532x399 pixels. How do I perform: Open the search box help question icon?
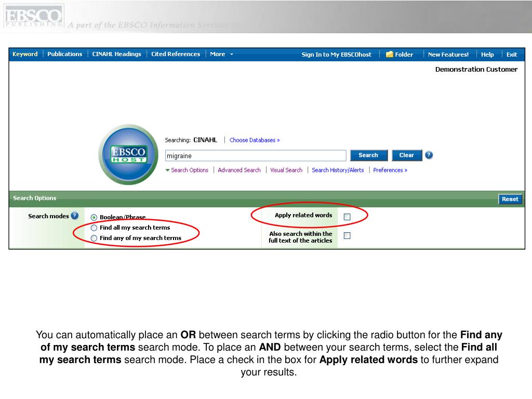(429, 155)
